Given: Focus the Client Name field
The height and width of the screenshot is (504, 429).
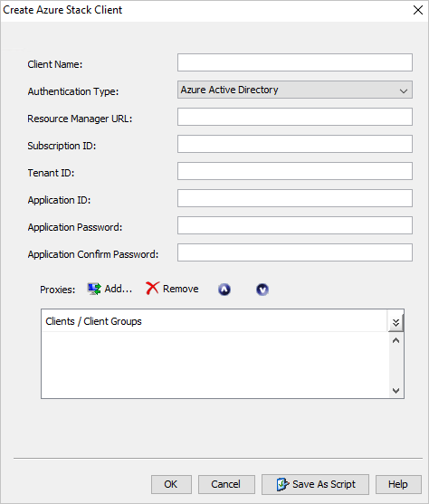Looking at the screenshot, I should [295, 62].
